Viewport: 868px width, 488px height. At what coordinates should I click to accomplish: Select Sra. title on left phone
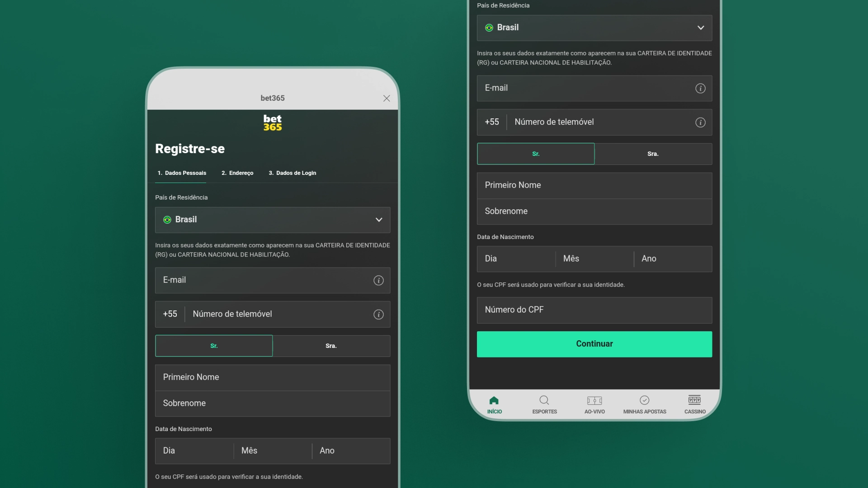[331, 346]
